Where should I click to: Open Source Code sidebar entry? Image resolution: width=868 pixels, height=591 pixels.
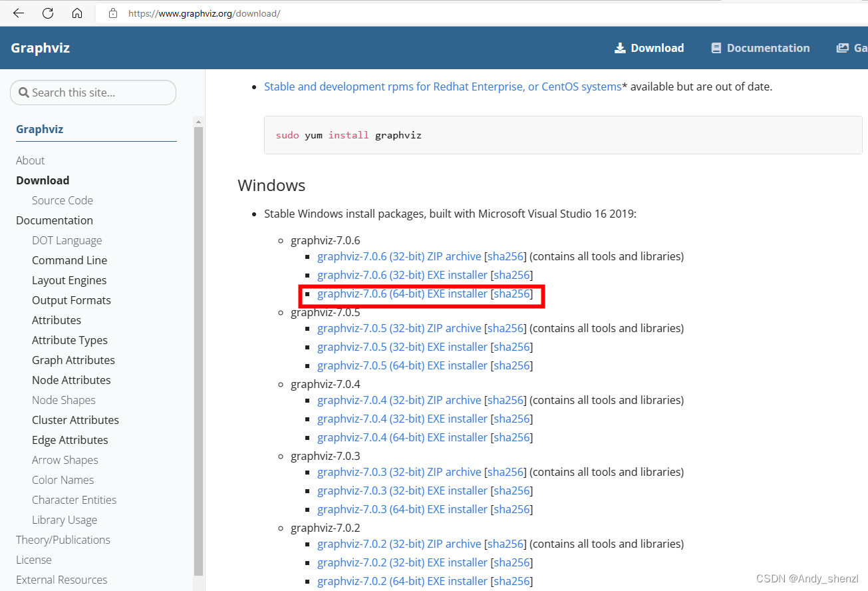tap(63, 200)
